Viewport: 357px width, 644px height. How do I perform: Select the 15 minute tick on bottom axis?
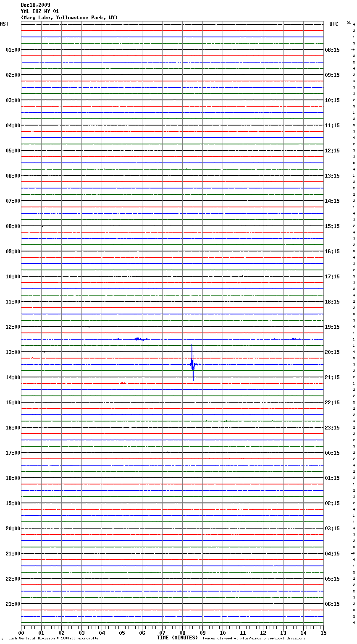(x=323, y=633)
